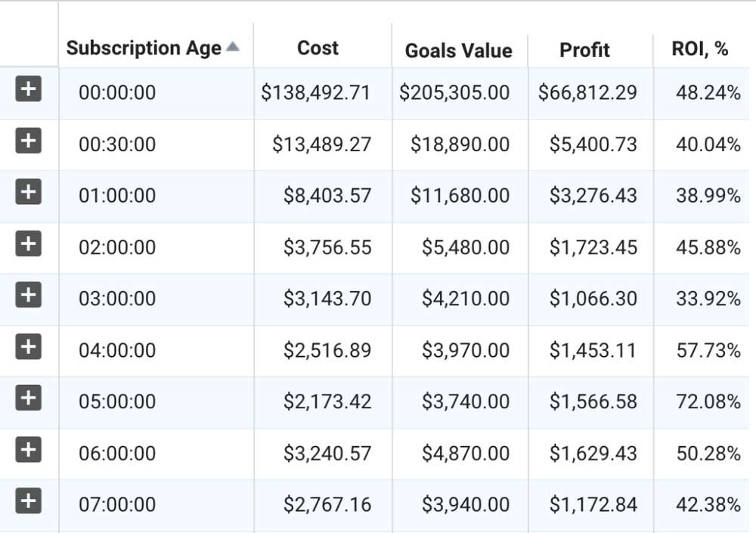Click plus icon beside 05:00:00 row

(28, 398)
